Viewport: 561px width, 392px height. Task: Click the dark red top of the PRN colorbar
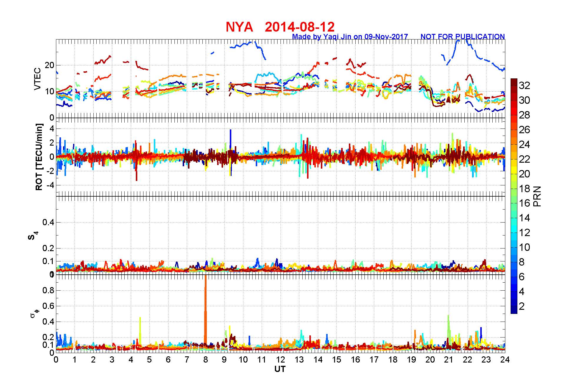click(514, 82)
